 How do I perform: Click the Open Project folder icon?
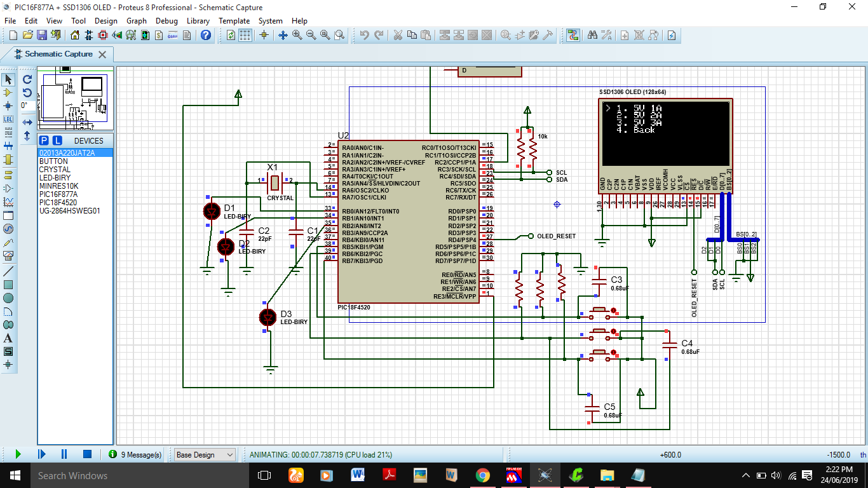coord(27,35)
